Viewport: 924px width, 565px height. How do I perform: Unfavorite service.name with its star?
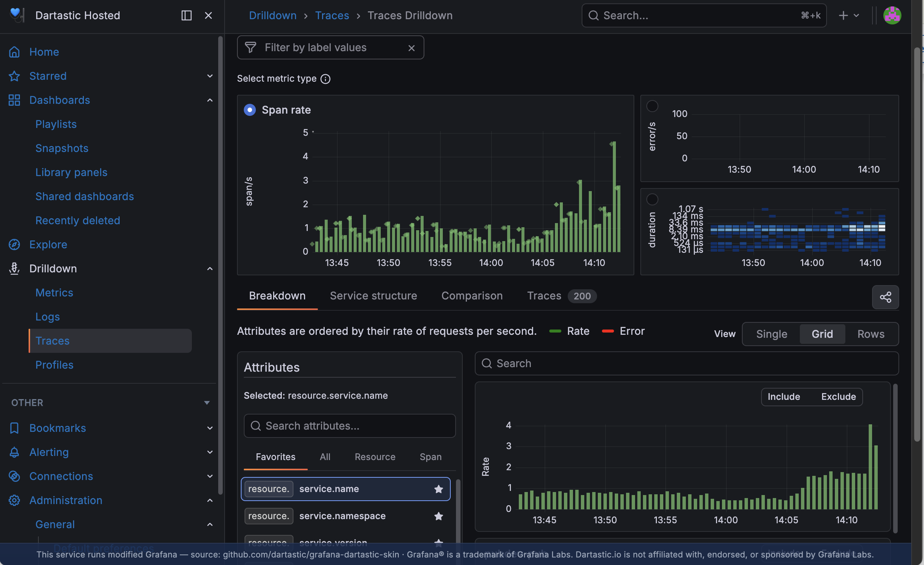pyautogui.click(x=438, y=489)
